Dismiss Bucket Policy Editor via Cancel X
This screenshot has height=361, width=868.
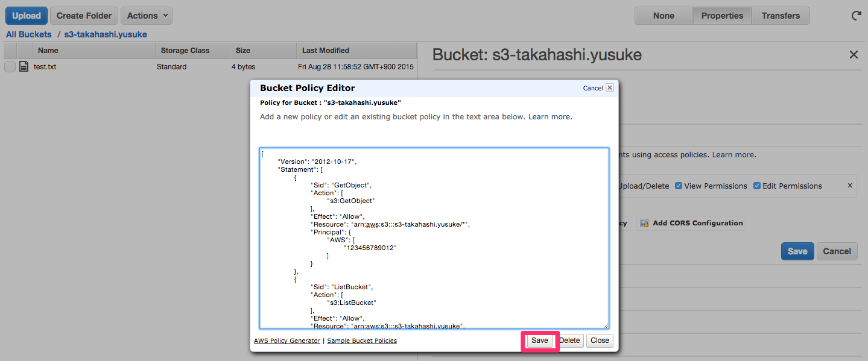click(609, 87)
